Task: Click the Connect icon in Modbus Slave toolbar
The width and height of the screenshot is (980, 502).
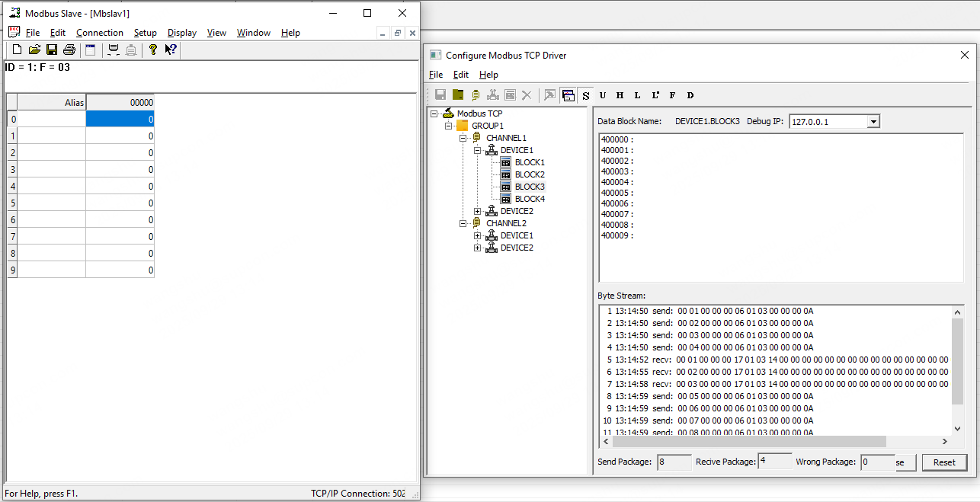Action: pos(114,50)
